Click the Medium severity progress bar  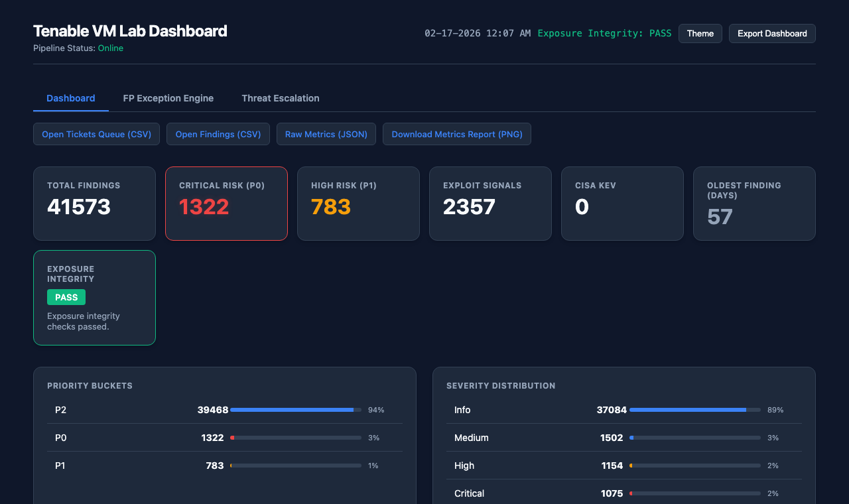(x=695, y=438)
